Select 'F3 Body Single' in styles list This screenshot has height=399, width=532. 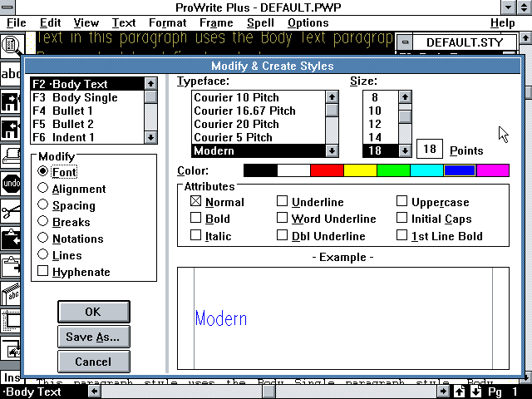point(87,97)
